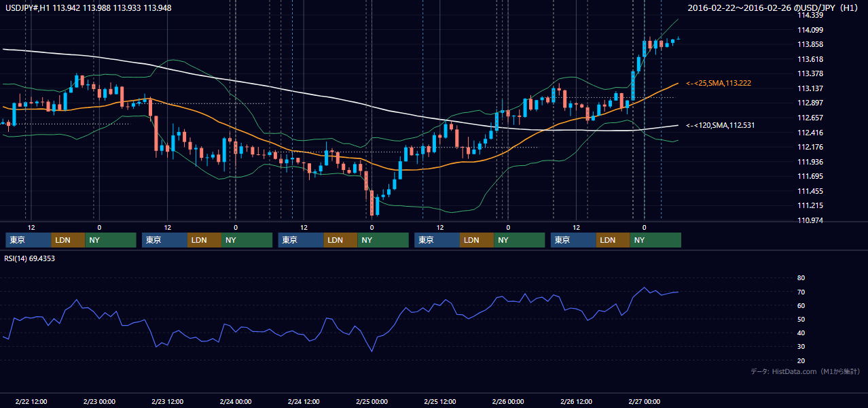The height and width of the screenshot is (408, 868).
Task: Click the rightmost NY session block
Action: (655, 240)
